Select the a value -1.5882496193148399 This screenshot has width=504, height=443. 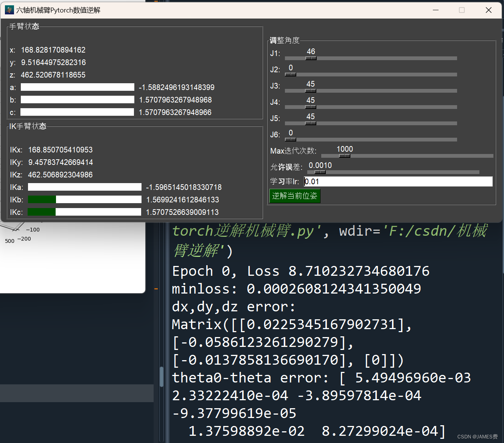pyautogui.click(x=177, y=87)
